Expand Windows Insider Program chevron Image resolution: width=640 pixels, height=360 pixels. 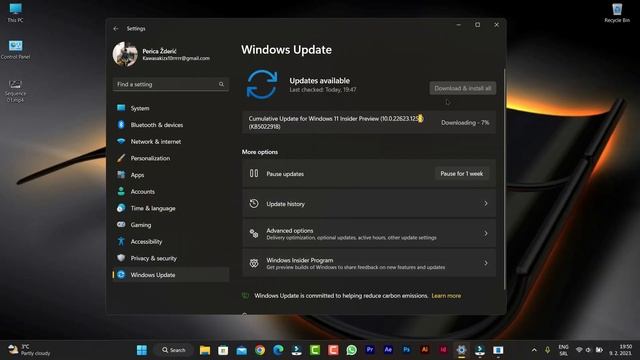click(x=486, y=263)
